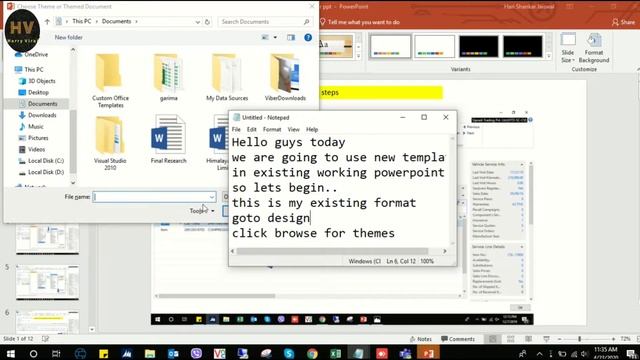Open the Windows Start menu
This screenshot has width=640, height=360.
(x=11, y=353)
